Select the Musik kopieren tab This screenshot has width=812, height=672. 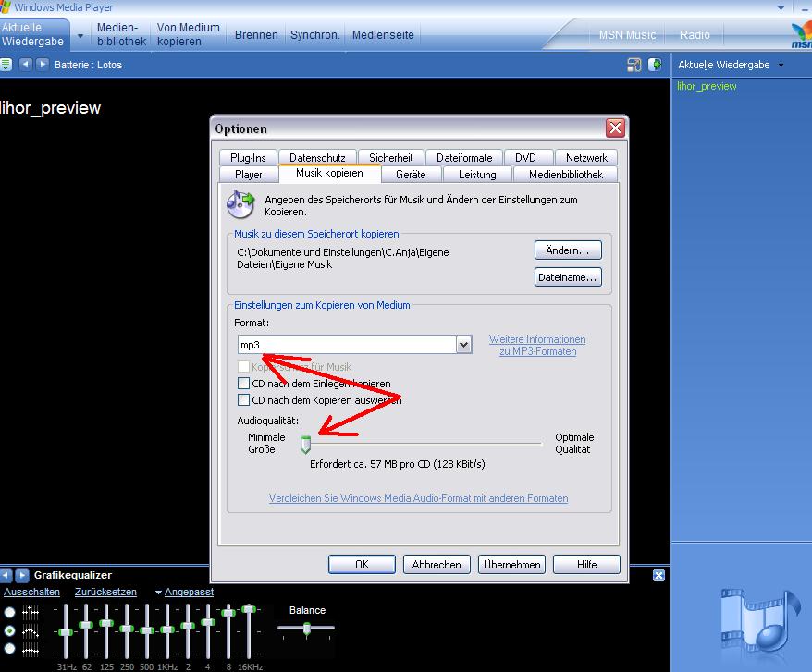click(329, 173)
